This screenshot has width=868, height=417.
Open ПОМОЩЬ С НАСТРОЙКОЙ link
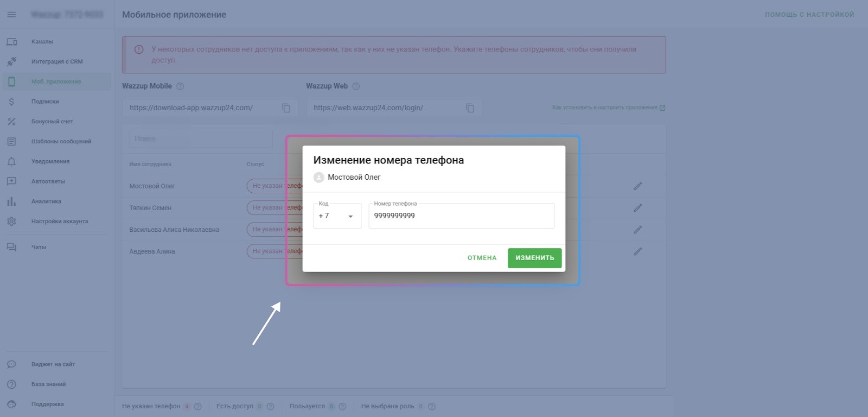coord(809,15)
